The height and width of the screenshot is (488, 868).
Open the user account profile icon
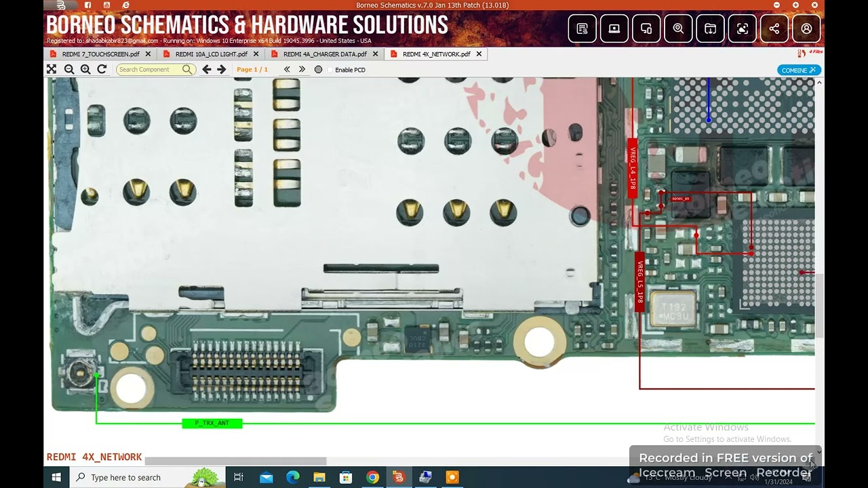pyautogui.click(x=806, y=28)
